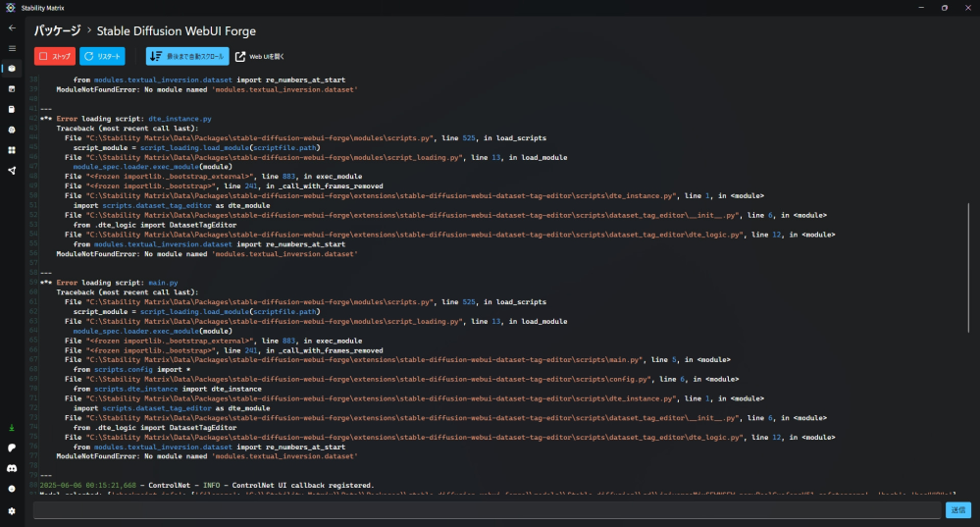Open the Output Browser grid icon
This screenshot has width=980, height=527.
[12, 150]
